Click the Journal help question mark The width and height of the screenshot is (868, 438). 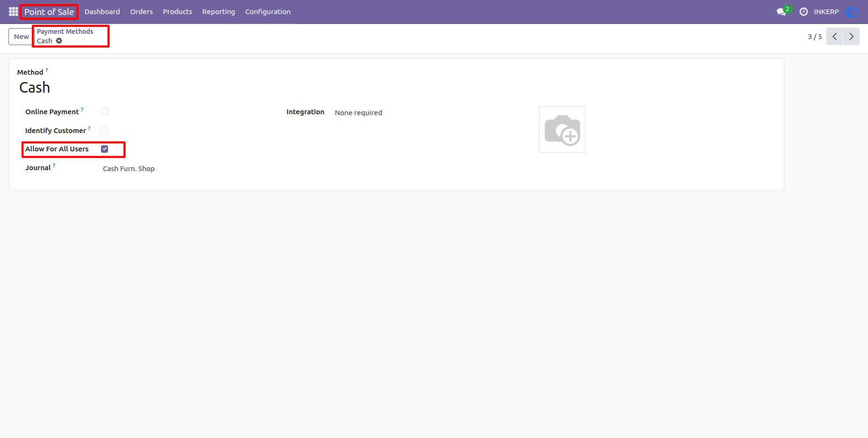[54, 165]
